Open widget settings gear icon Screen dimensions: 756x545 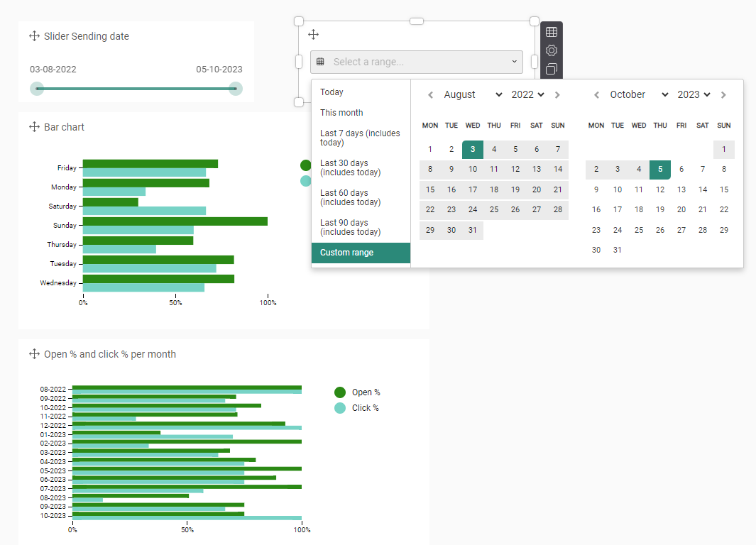pos(551,50)
